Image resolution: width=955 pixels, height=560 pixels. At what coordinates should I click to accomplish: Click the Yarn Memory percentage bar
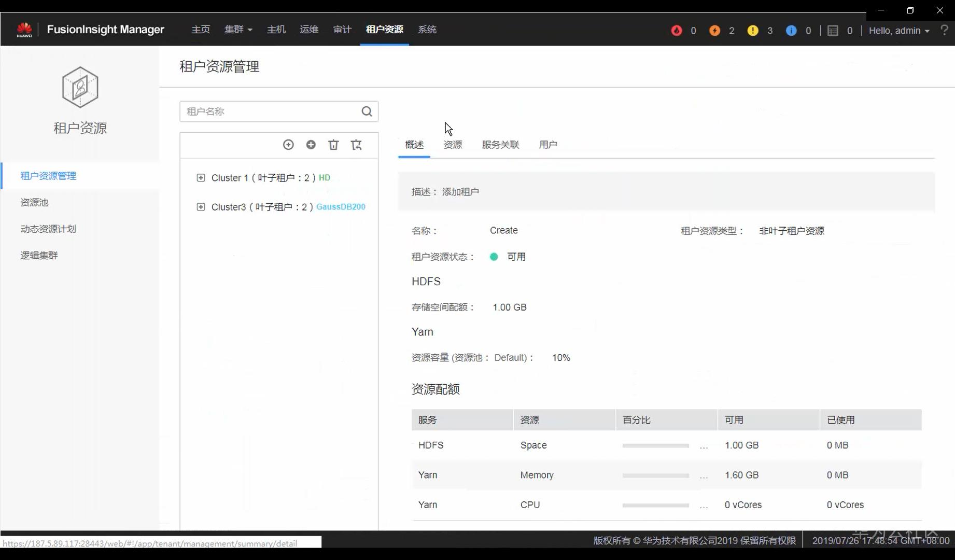[x=656, y=475]
